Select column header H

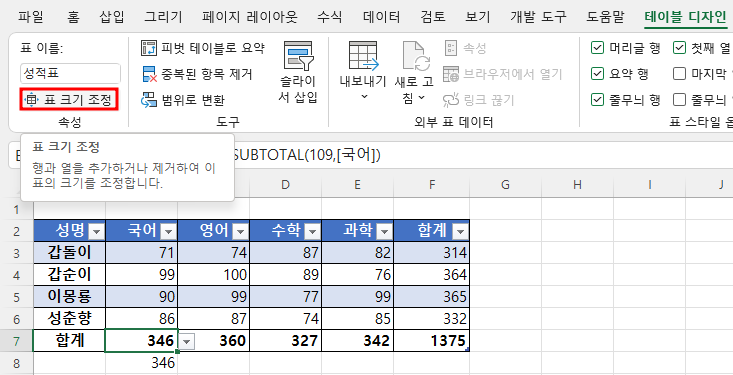point(577,185)
